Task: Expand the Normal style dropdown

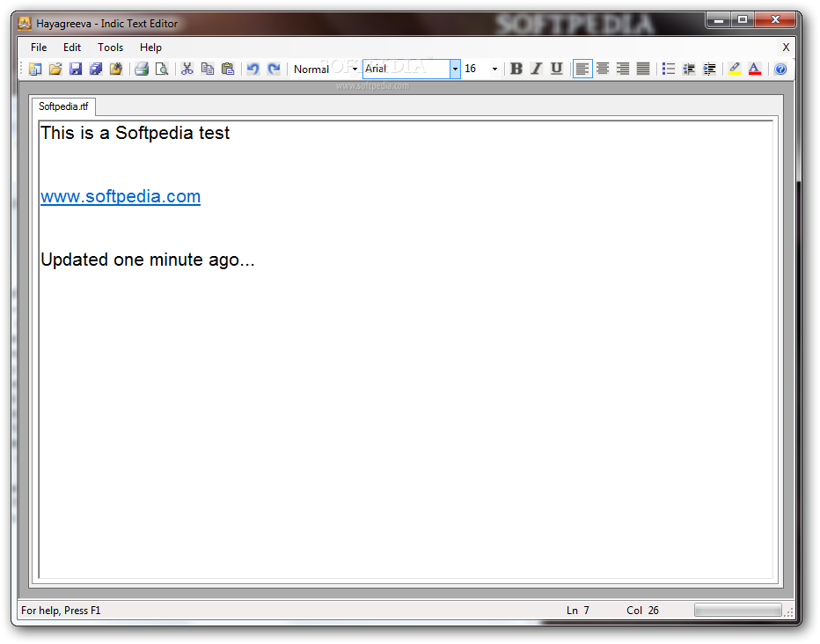Action: click(x=355, y=69)
